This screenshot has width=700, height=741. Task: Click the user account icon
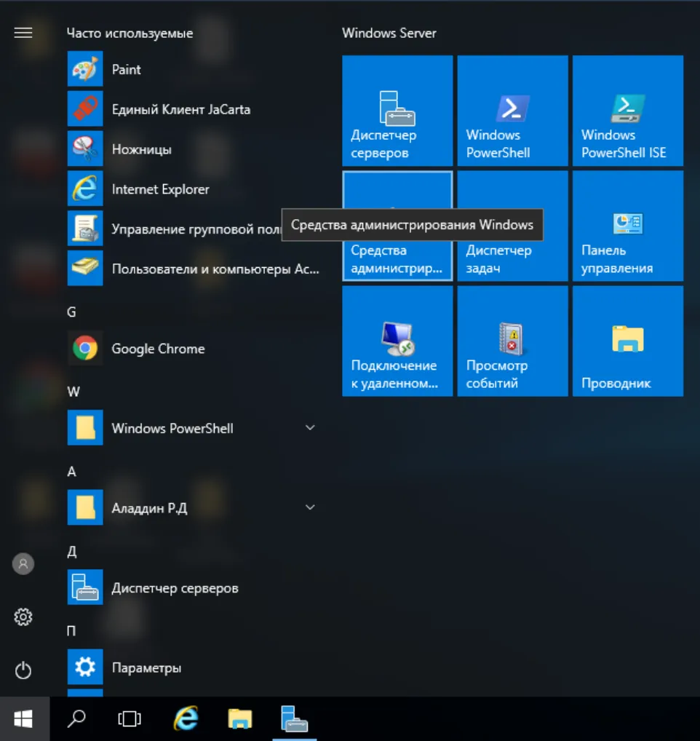[23, 564]
